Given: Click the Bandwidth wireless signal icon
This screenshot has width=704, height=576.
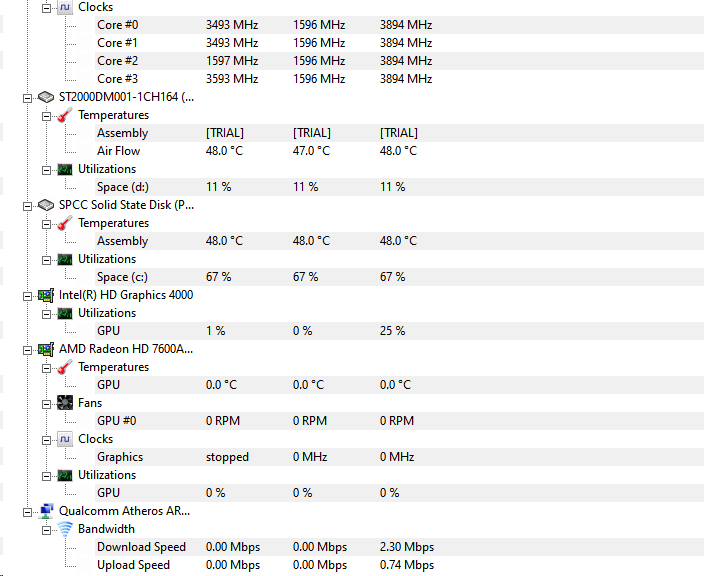Looking at the screenshot, I should tap(64, 529).
